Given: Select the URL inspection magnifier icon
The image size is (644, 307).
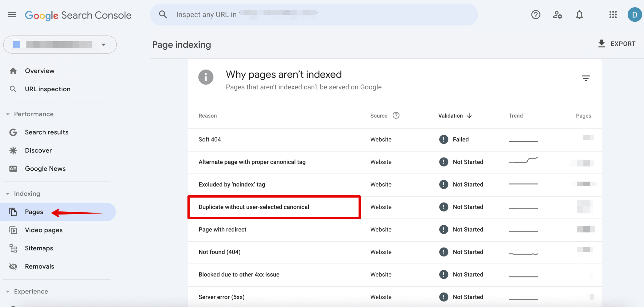Looking at the screenshot, I should (x=13, y=89).
